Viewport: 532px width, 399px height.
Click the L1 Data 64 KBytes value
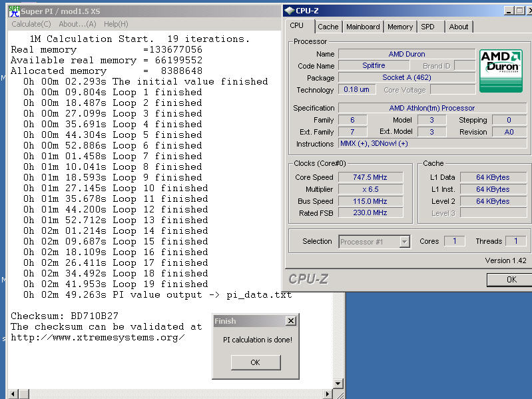[493, 177]
